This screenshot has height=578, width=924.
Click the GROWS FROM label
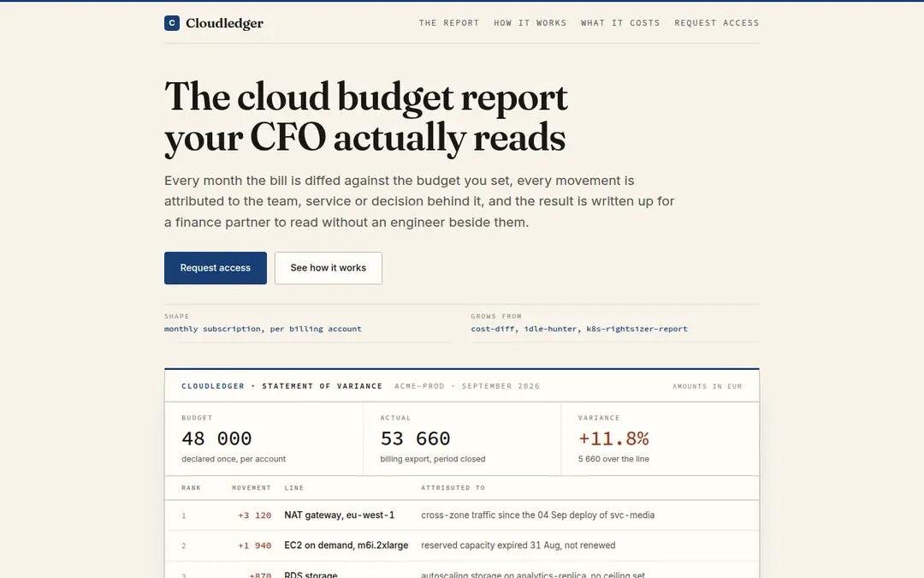(496, 316)
